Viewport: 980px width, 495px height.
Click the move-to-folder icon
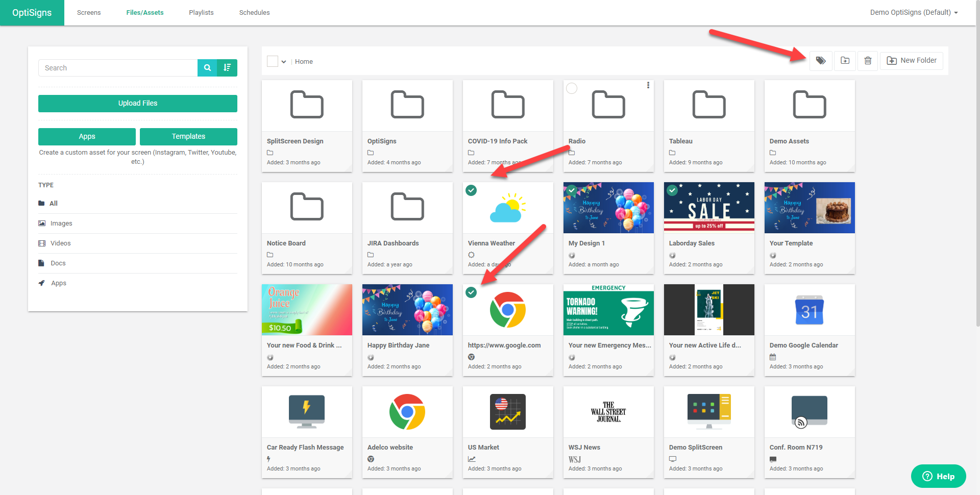pyautogui.click(x=845, y=61)
